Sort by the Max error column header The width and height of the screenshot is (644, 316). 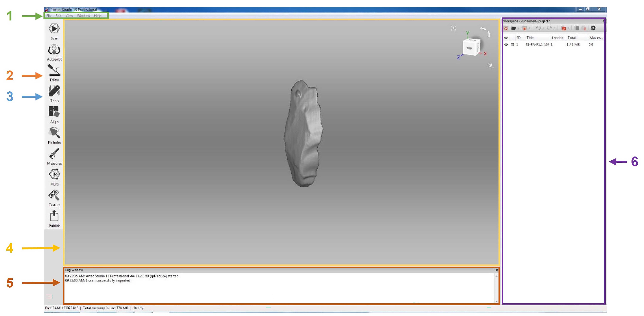tap(596, 38)
